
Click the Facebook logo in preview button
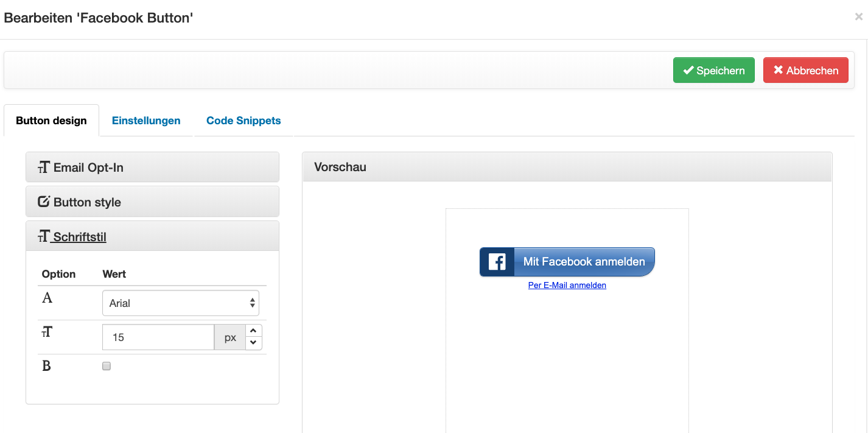point(497,262)
